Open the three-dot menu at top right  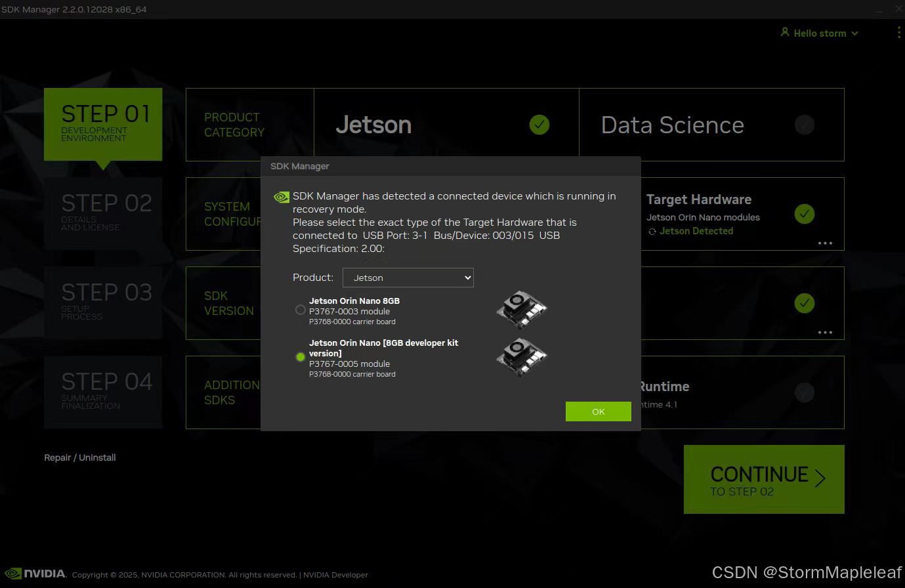898,32
